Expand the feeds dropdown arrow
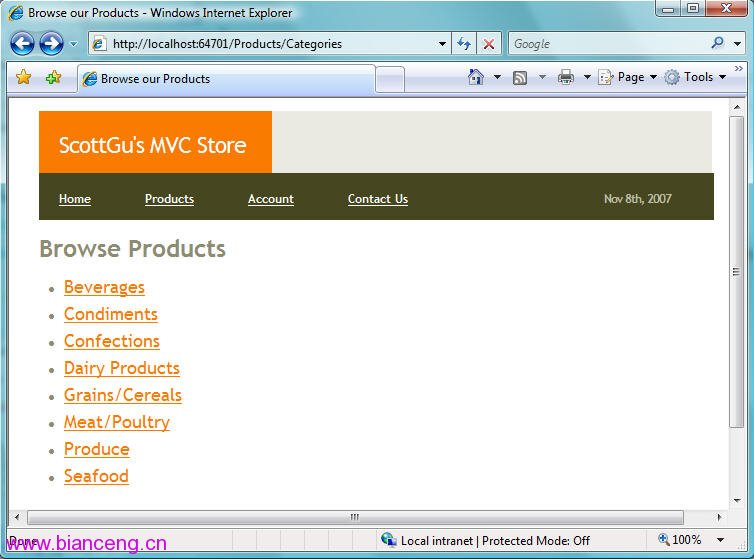754x559 pixels. point(542,77)
